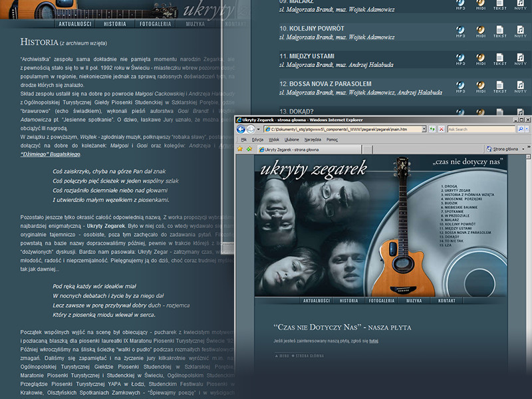Screen dimensions: 532x399
Task: Click the "Dżimiego" Bugalskiego link
Action: [x=51, y=154]
